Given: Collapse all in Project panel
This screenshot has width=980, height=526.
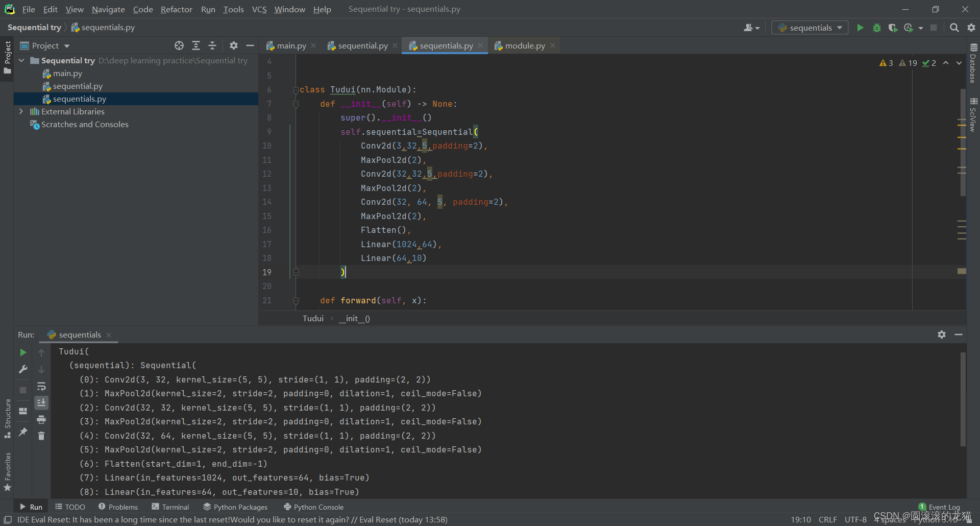Looking at the screenshot, I should click(x=212, y=45).
